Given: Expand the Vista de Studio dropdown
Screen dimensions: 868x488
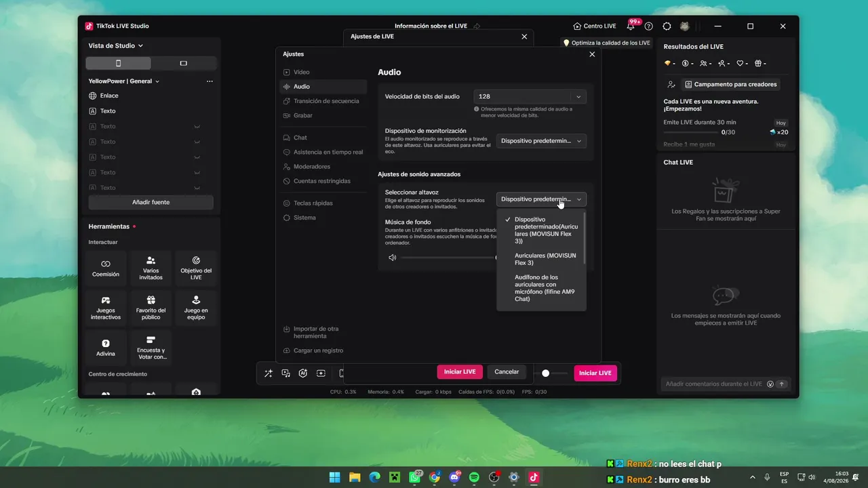Looking at the screenshot, I should point(116,46).
